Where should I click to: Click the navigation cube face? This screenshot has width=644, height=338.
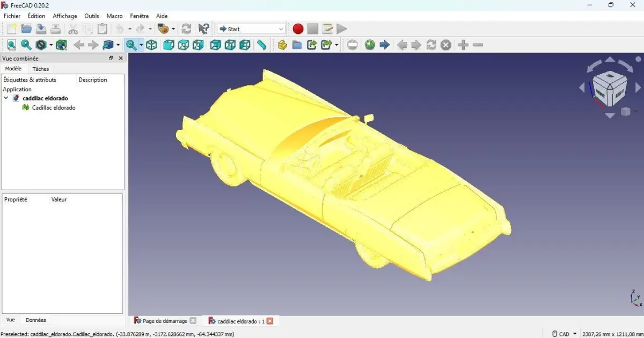point(609,89)
